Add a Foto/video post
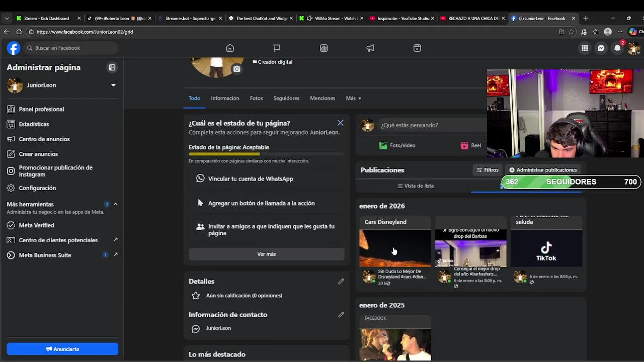 397,145
